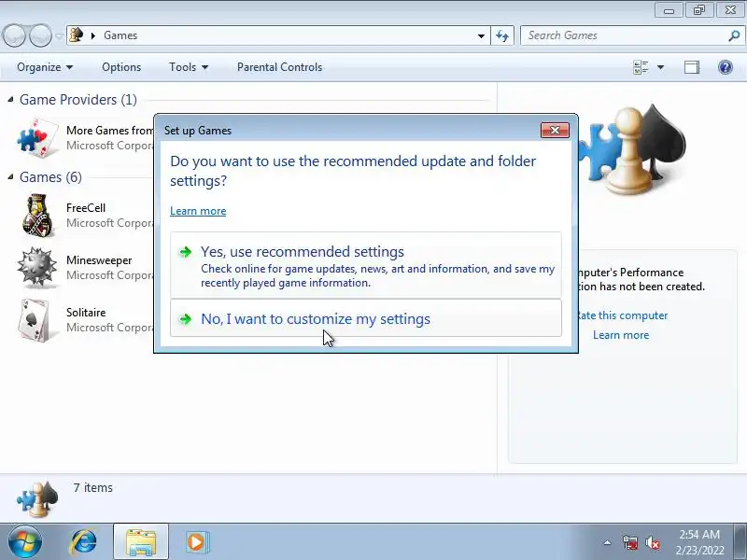Select the Solitaire text label
747x560 pixels.
pyautogui.click(x=86, y=313)
